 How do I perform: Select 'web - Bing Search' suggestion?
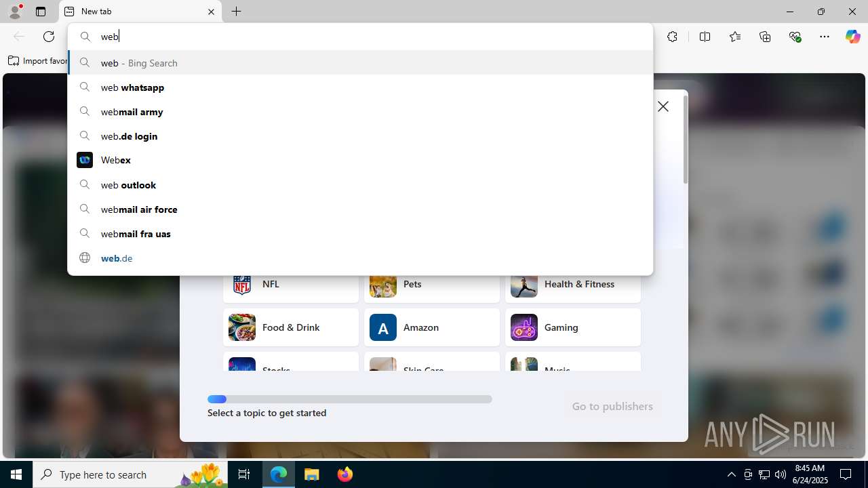click(360, 63)
